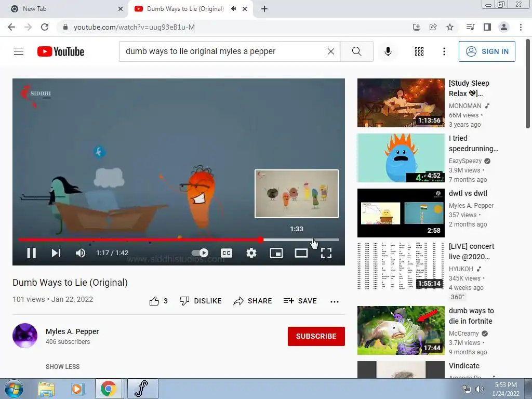Viewport: 532px width, 399px height.
Task: Select the Dumb Ways to Lie tab
Action: point(185,9)
